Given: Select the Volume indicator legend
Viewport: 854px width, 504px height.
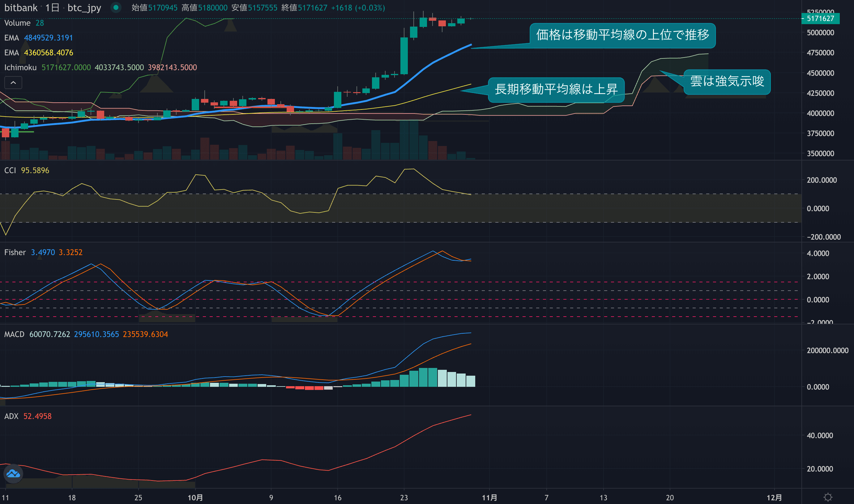Looking at the screenshot, I should point(17,23).
